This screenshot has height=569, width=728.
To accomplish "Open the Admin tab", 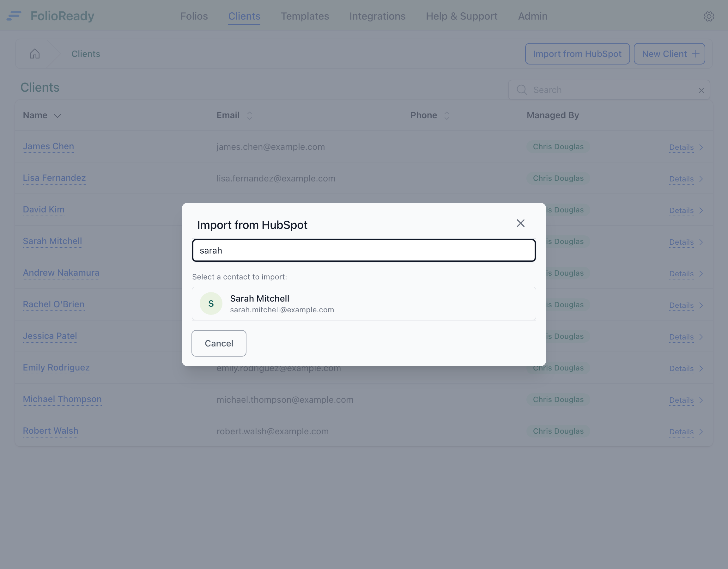I will (532, 16).
